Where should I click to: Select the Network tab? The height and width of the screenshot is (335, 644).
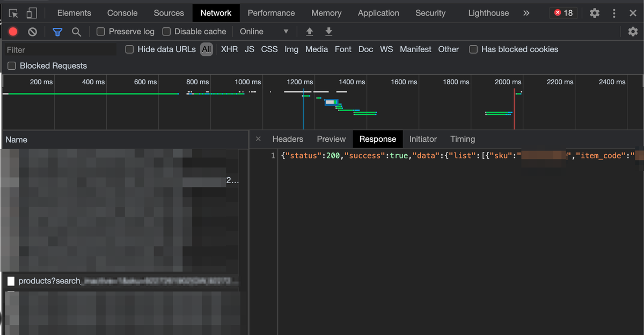pos(216,13)
